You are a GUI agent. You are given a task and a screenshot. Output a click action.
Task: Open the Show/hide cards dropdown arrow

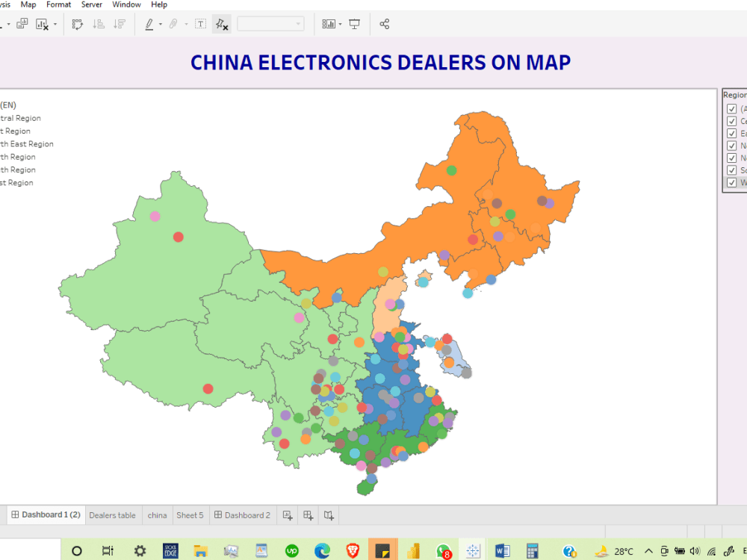pos(340,25)
